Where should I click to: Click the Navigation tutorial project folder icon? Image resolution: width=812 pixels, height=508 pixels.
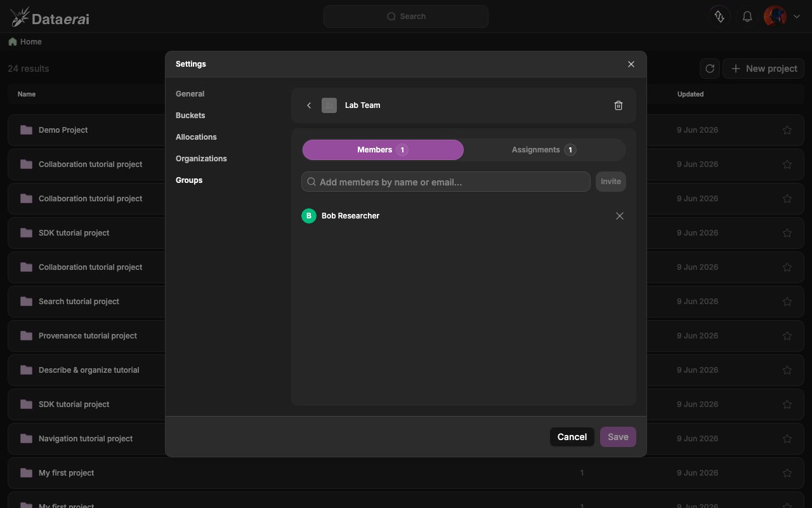(26, 439)
